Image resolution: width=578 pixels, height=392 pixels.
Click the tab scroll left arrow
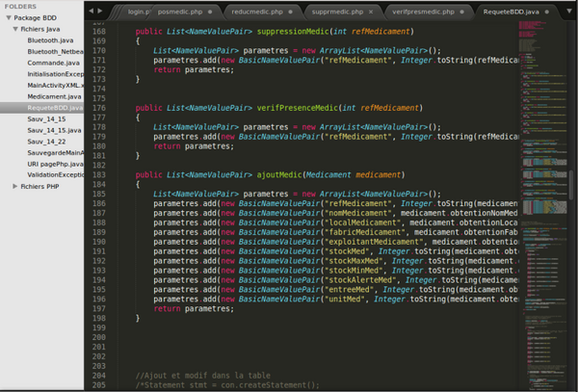(x=92, y=11)
